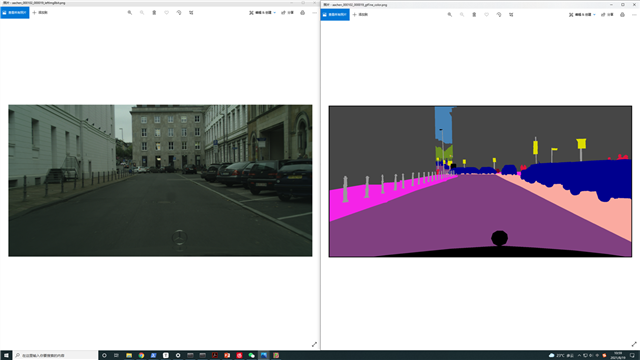Print the photo from left Photos window
640x360 pixels.
point(302,13)
